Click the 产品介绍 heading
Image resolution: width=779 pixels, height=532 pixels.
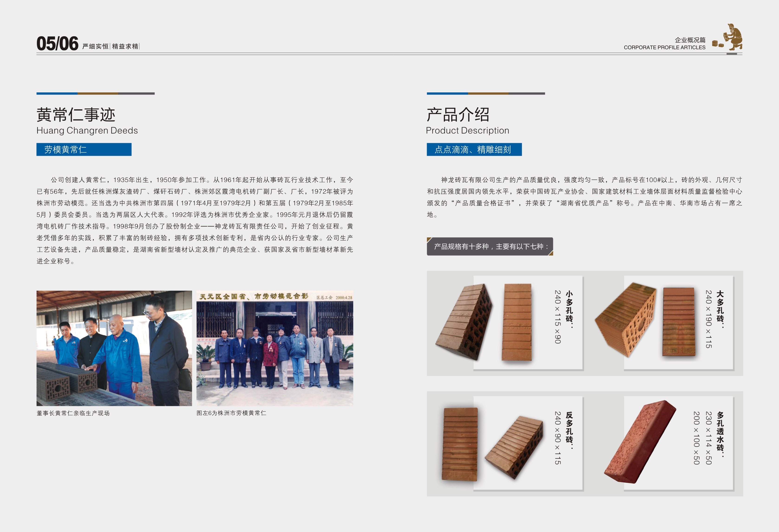[458, 115]
